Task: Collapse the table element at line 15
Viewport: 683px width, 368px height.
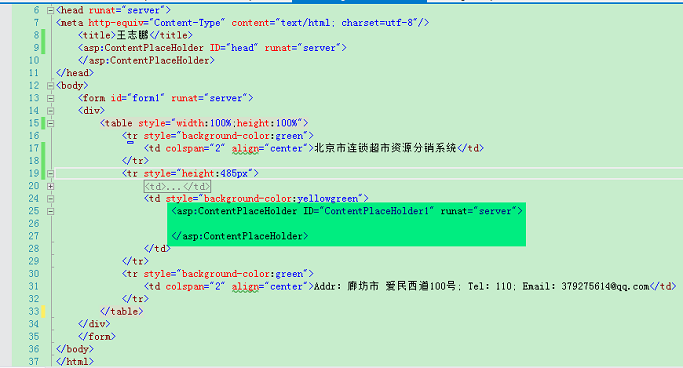Action: tap(50, 124)
